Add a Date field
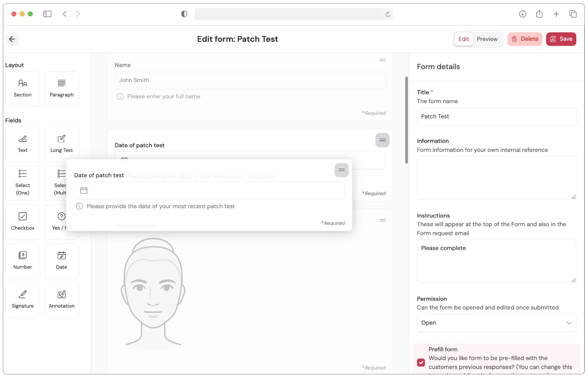 coord(61,261)
